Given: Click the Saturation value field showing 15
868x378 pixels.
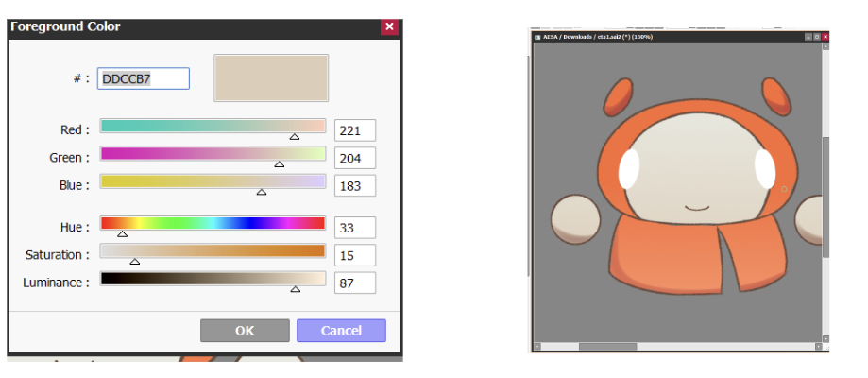Looking at the screenshot, I should [x=355, y=255].
